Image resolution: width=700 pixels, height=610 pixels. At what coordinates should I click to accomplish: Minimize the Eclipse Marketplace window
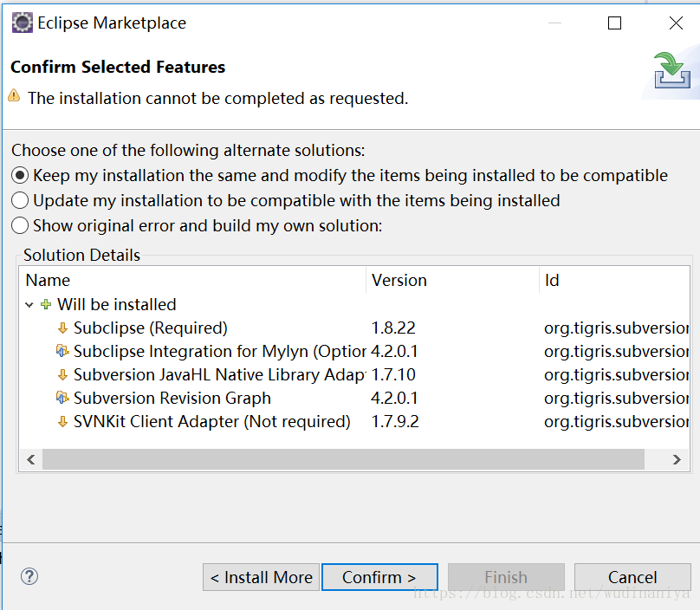554,23
